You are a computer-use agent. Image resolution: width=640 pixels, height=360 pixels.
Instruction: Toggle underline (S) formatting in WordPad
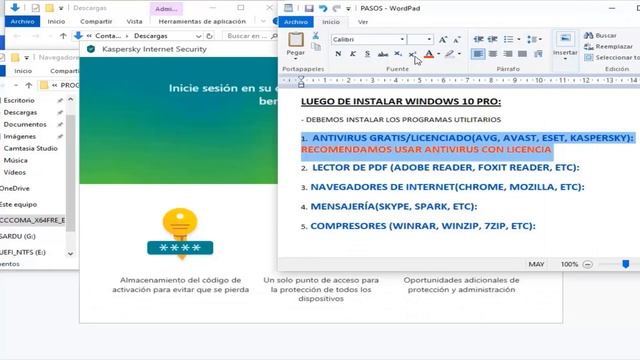(x=367, y=54)
